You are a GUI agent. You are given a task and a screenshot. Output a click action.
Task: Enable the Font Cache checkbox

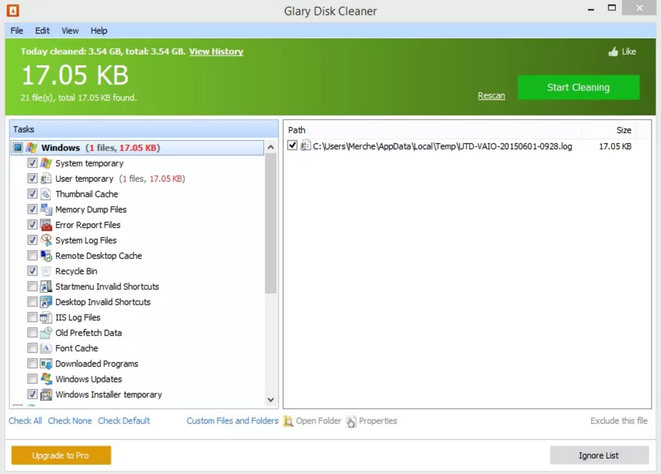[x=32, y=348]
